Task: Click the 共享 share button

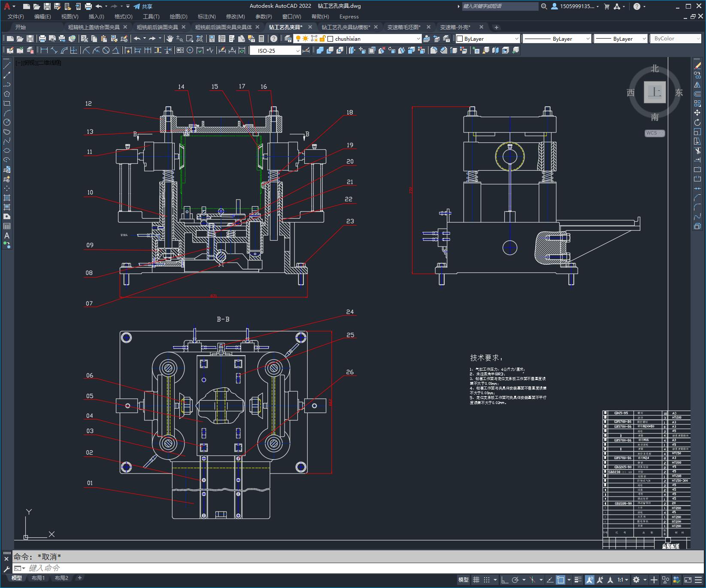Action: tap(143, 6)
